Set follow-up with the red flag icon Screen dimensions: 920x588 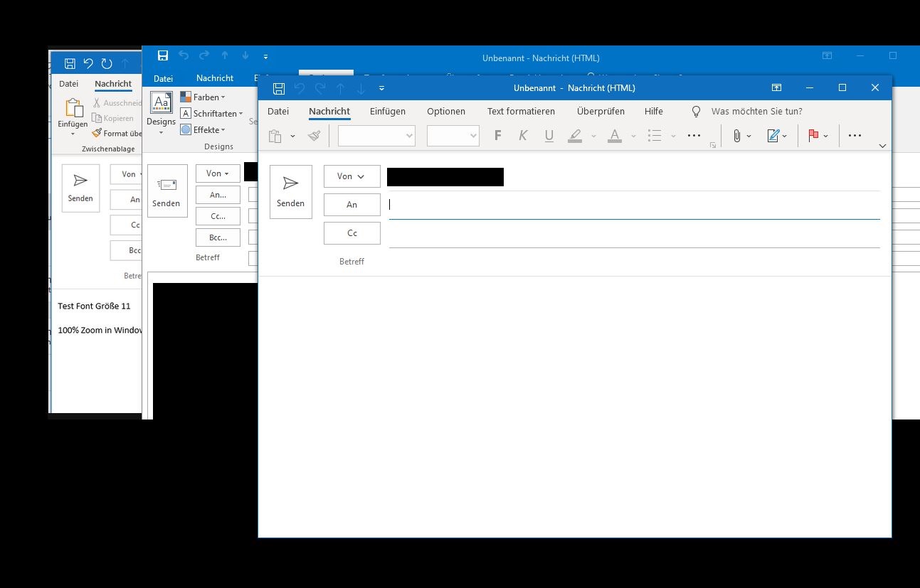(814, 136)
